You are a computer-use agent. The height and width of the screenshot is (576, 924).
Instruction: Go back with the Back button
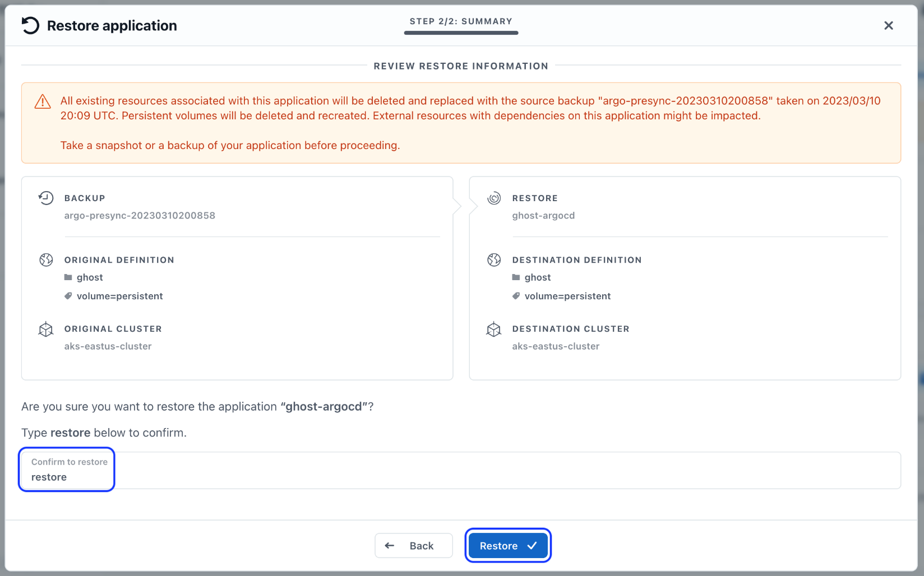414,546
